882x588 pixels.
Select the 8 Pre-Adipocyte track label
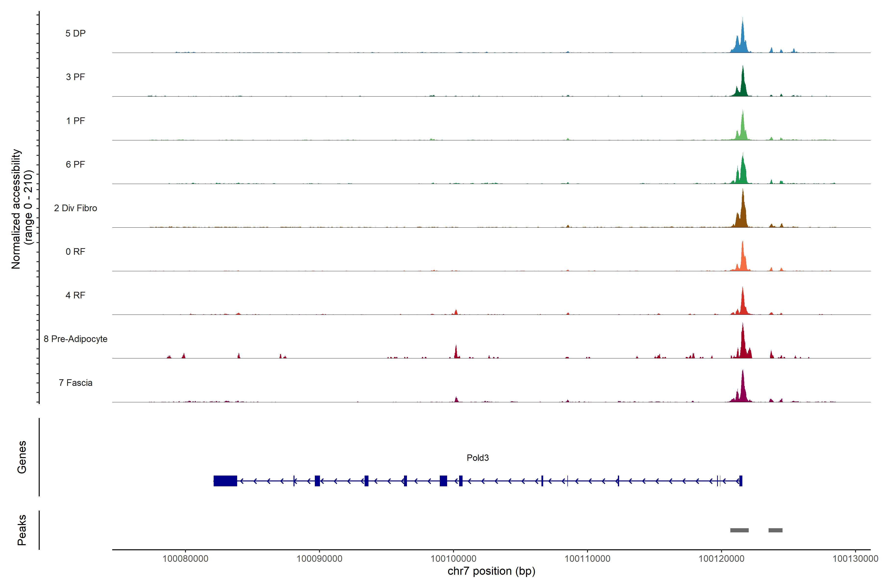click(x=75, y=339)
